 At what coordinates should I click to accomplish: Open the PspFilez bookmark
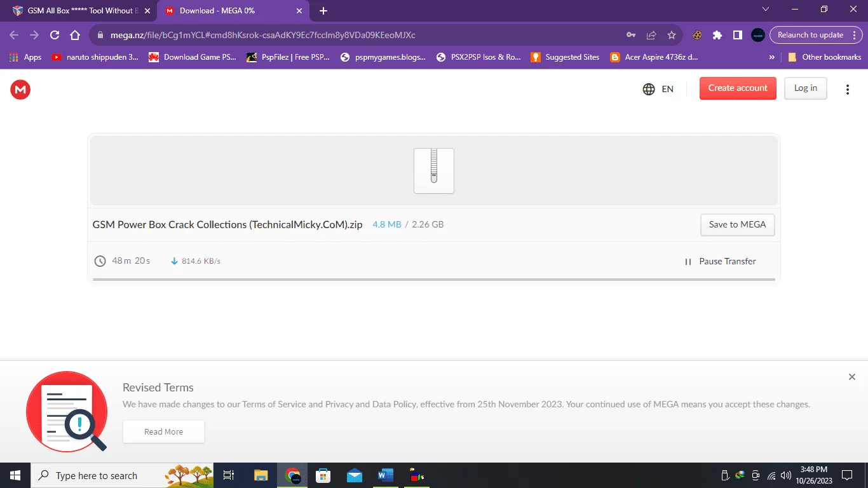coord(288,57)
